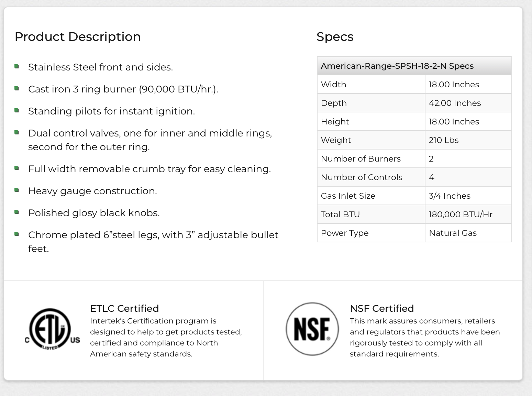
Task: Click the Specs heading
Action: coord(335,37)
